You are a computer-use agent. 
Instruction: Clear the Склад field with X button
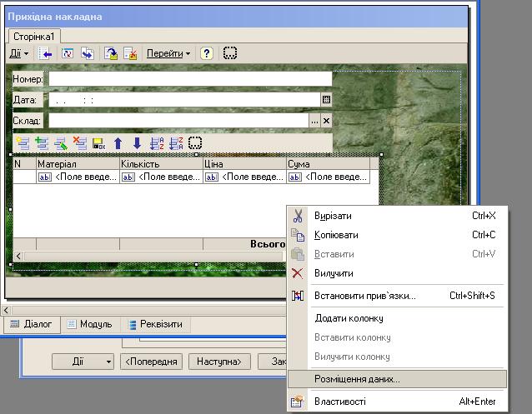(x=326, y=121)
